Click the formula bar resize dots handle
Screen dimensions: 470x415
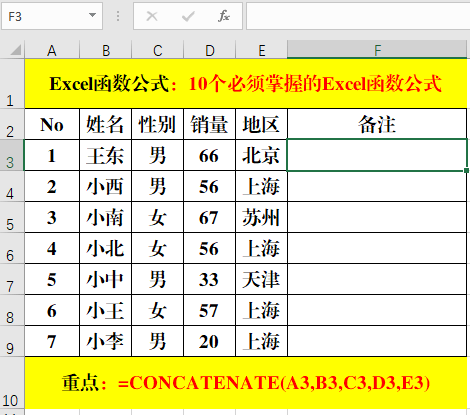(x=118, y=16)
